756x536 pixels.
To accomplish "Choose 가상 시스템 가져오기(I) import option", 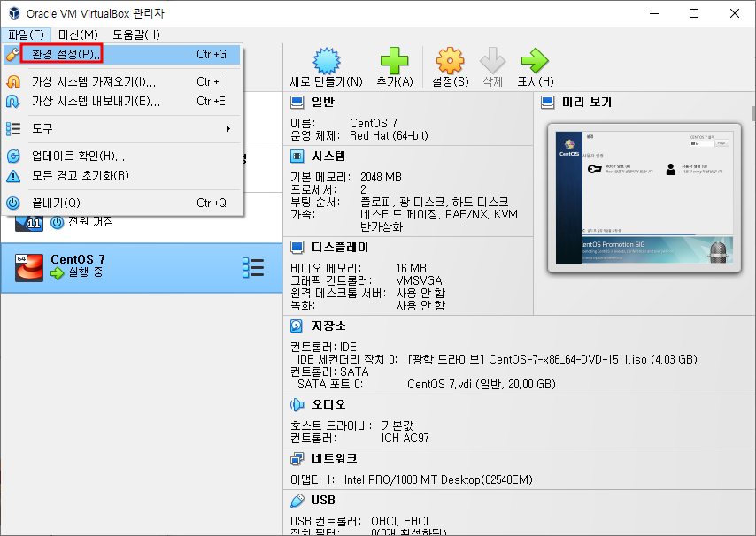I will [121, 82].
